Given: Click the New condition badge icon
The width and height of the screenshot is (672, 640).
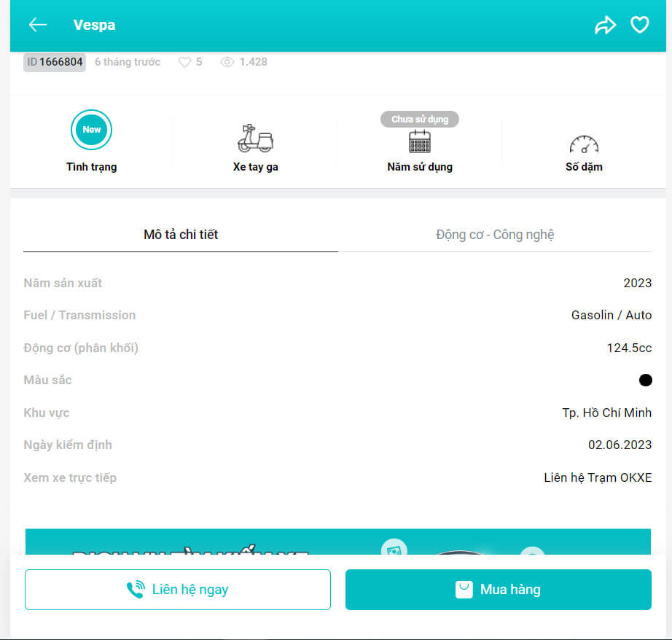Looking at the screenshot, I should pos(91,130).
